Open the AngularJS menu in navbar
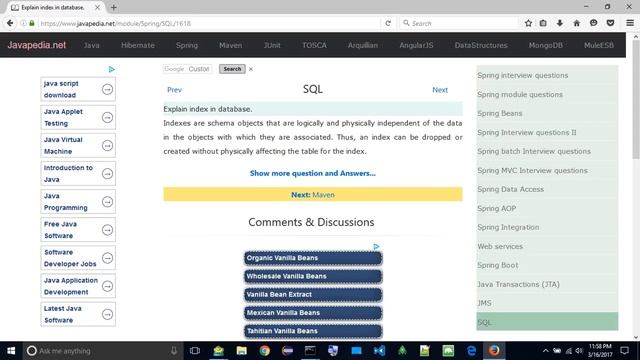Image resolution: width=640 pixels, height=360 pixels. pos(416,45)
